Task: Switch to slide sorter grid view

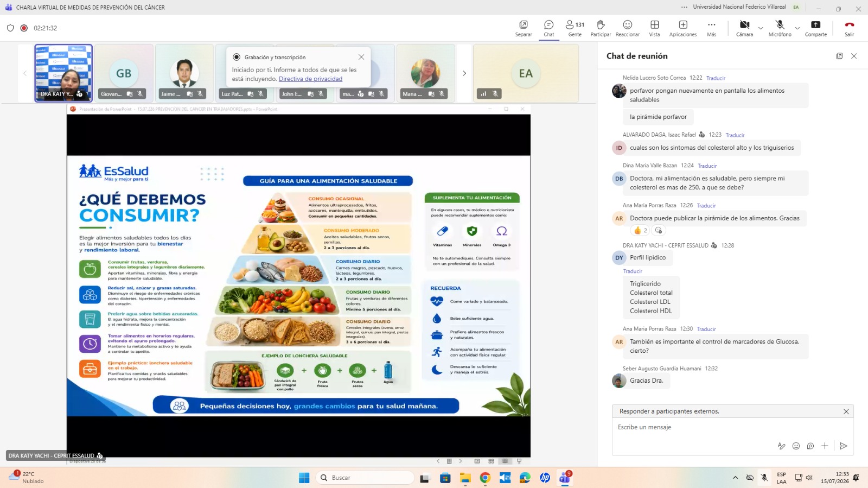Action: (x=491, y=461)
